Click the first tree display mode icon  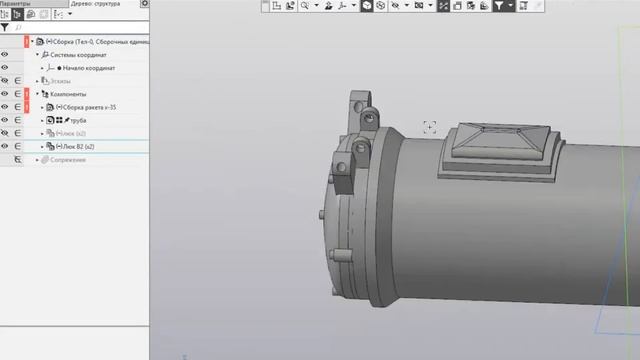4,14
